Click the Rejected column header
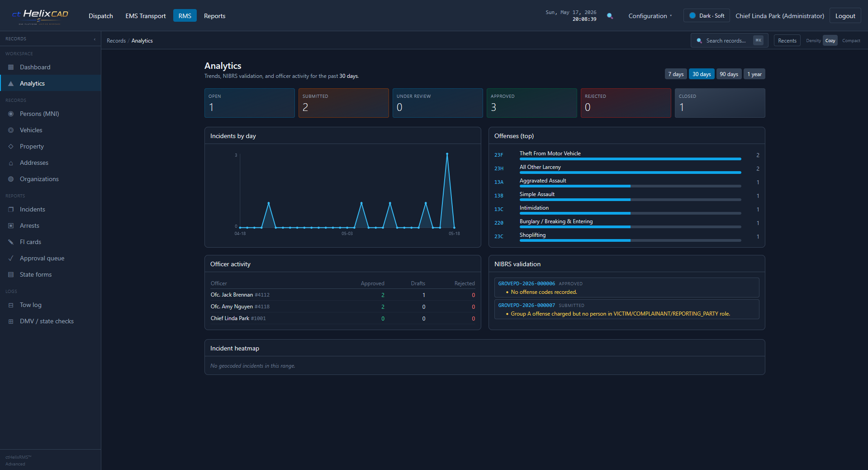The image size is (868, 470). (x=465, y=283)
